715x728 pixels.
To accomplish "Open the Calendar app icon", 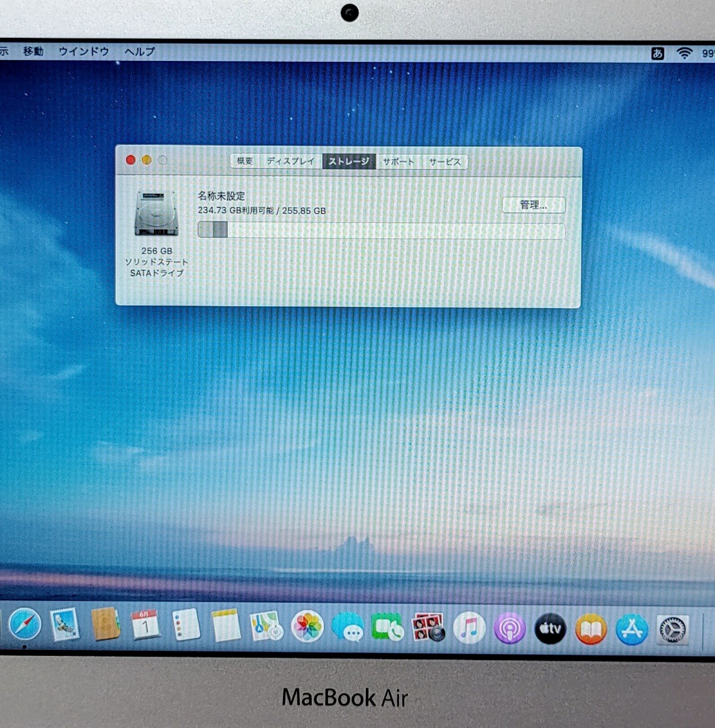I will tap(145, 625).
